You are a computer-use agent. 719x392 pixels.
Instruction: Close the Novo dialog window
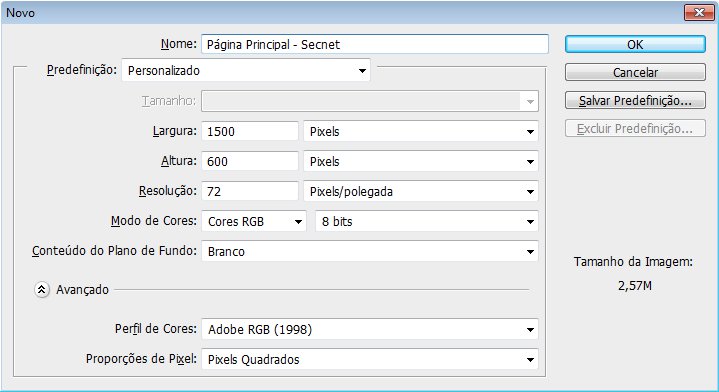[x=699, y=13]
